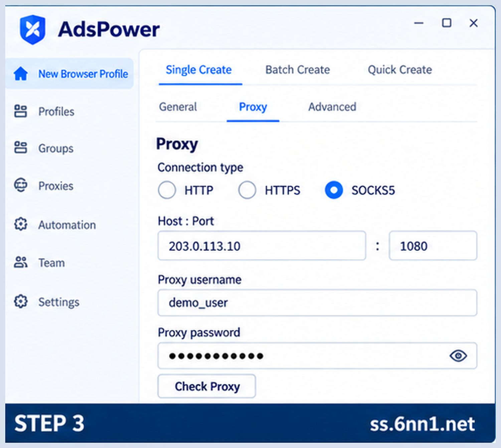This screenshot has width=501, height=448.
Task: Click the AdsPower title text
Action: [x=109, y=29]
